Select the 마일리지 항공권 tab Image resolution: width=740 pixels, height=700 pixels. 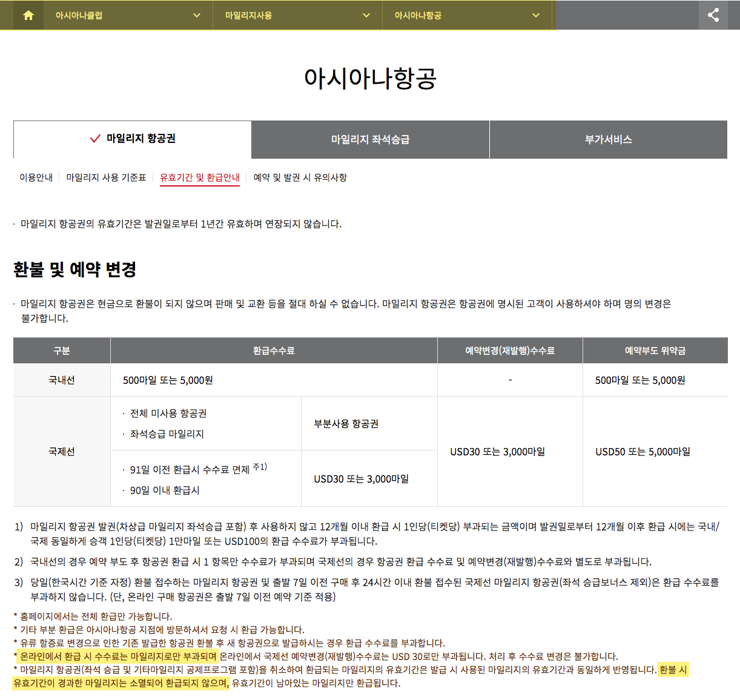(133, 139)
